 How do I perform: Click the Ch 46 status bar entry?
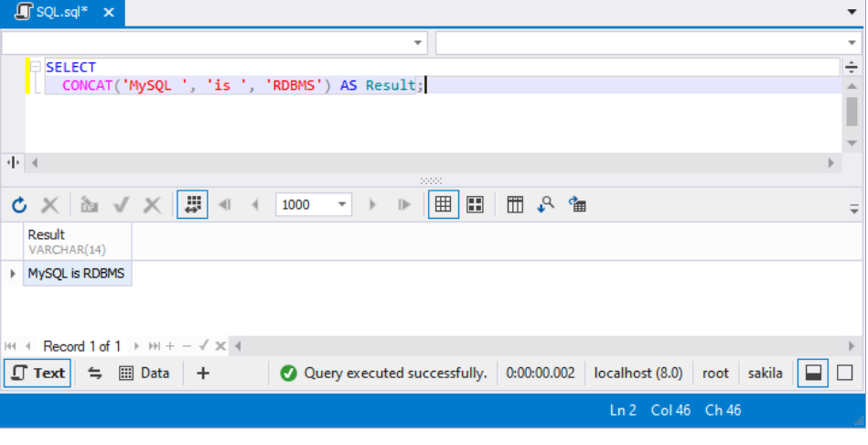click(723, 410)
